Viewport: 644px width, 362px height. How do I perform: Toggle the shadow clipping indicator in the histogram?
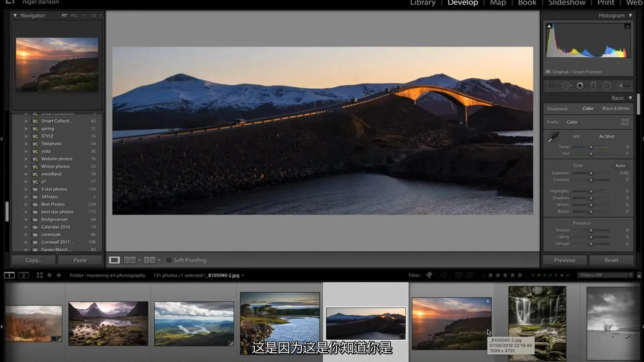click(x=549, y=26)
